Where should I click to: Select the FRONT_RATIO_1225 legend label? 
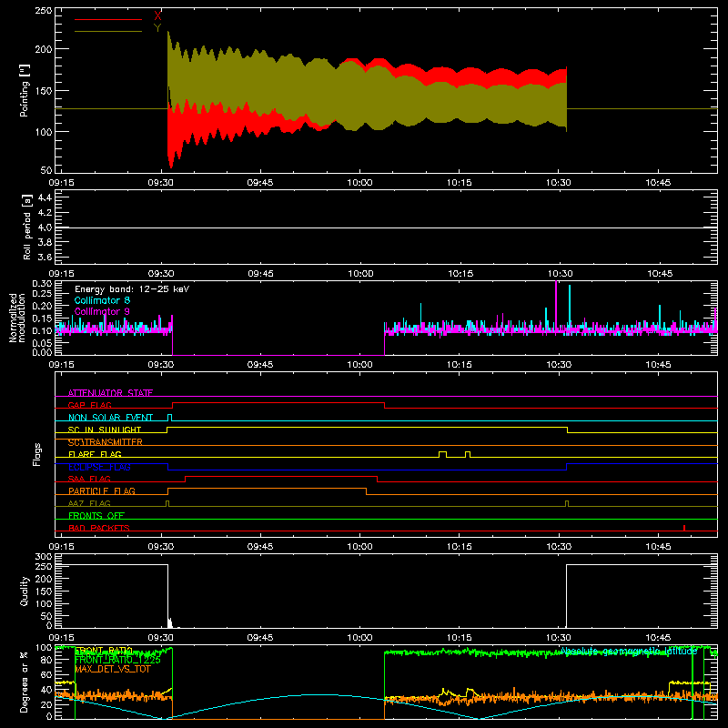(x=117, y=660)
